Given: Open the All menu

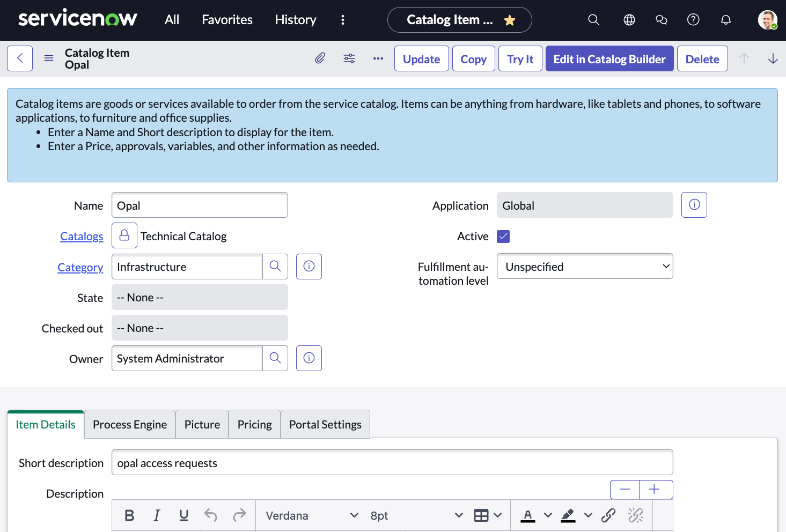Looking at the screenshot, I should (172, 20).
